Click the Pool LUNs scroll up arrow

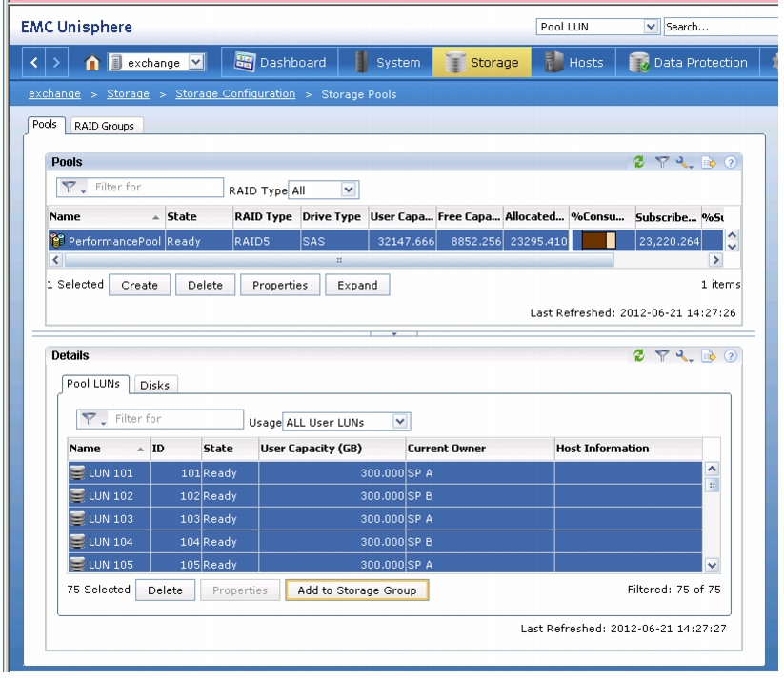tap(712, 469)
